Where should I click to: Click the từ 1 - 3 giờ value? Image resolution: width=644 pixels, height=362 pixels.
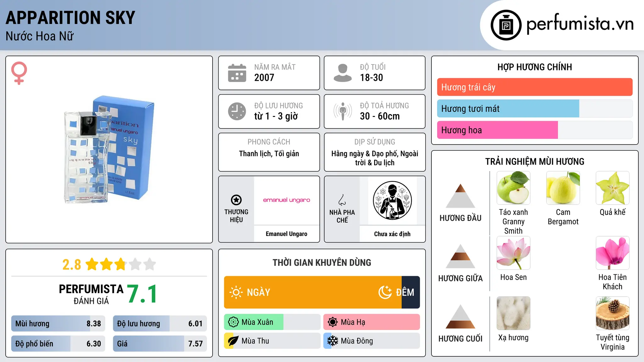point(276,116)
